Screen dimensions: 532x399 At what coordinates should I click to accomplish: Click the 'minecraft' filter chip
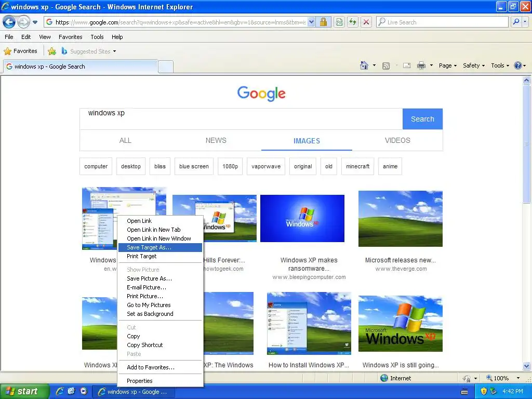[x=357, y=166]
